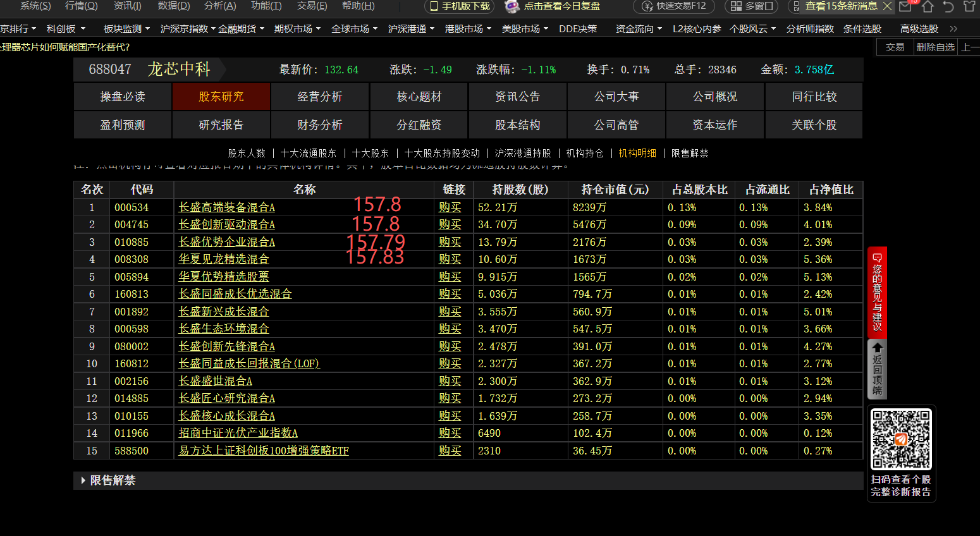980x536 pixels.
Task: Open the 科创板 dropdown
Action: [x=65, y=29]
